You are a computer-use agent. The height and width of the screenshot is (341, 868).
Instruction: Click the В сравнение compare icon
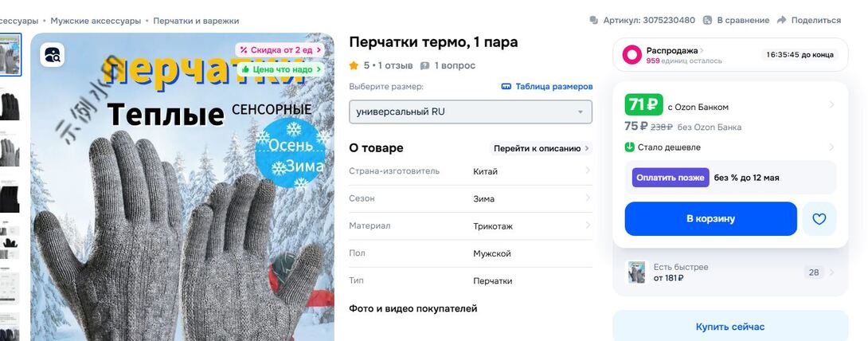707,20
